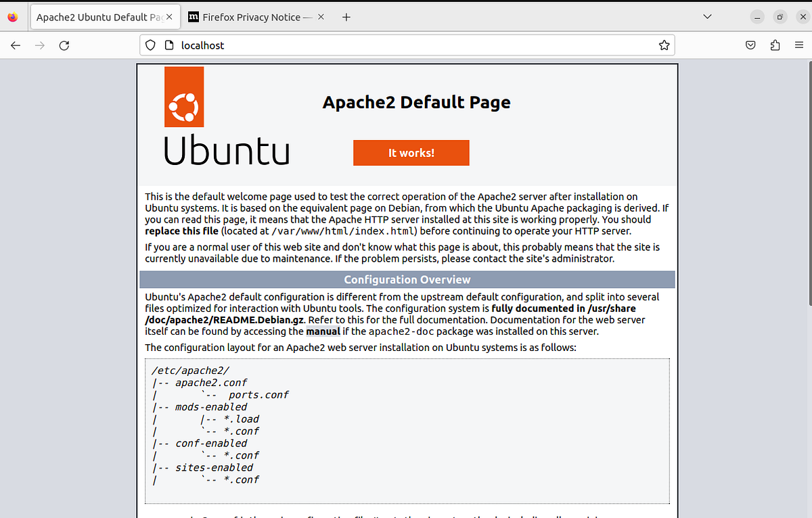The height and width of the screenshot is (518, 812).
Task: Navigate back with the back arrow
Action: [x=15, y=45]
